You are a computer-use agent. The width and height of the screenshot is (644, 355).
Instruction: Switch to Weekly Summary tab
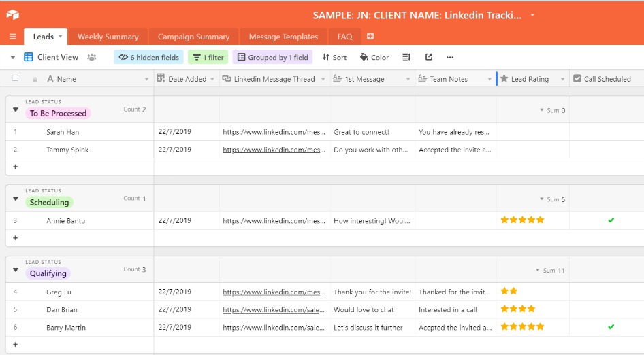[108, 37]
